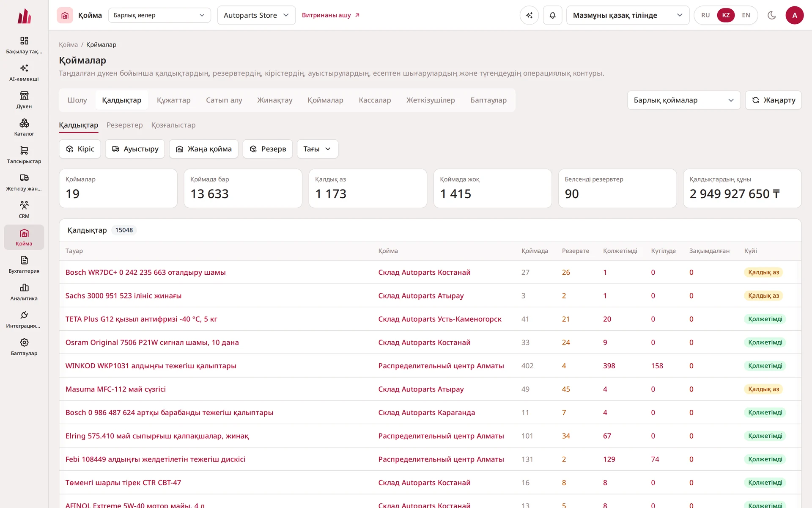Image resolution: width=812 pixels, height=508 pixels.
Task: Click the Жаңа қойма button
Action: [x=203, y=149]
